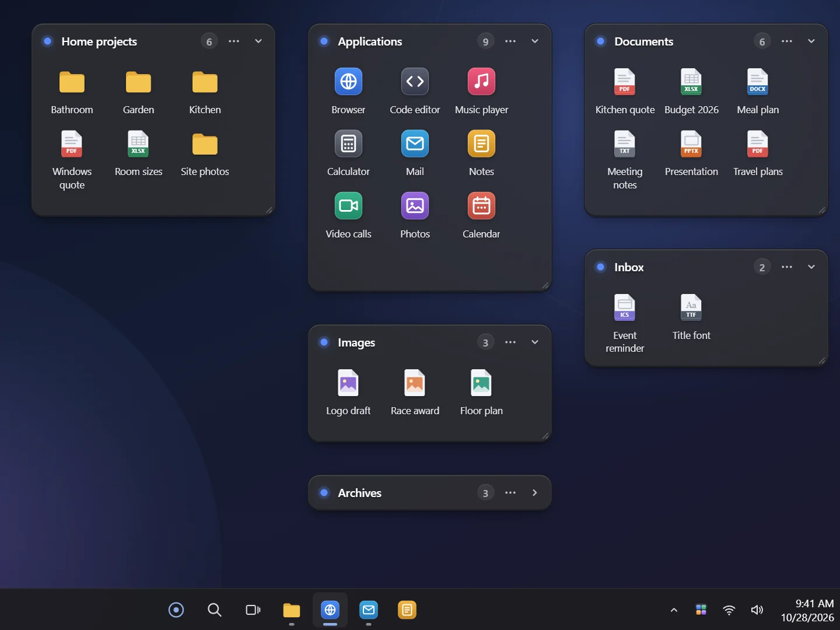Collapse the Inbox group
The image size is (840, 630).
[x=811, y=267]
